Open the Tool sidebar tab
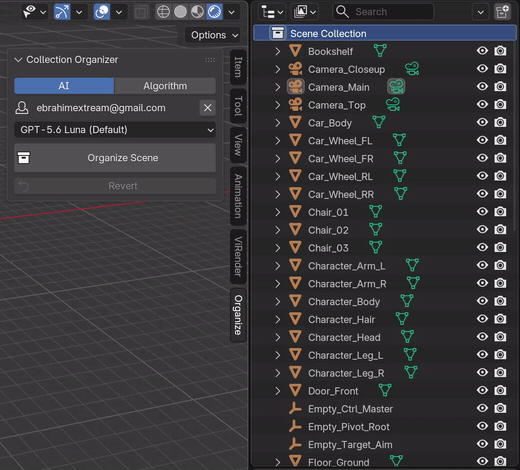 [x=238, y=106]
